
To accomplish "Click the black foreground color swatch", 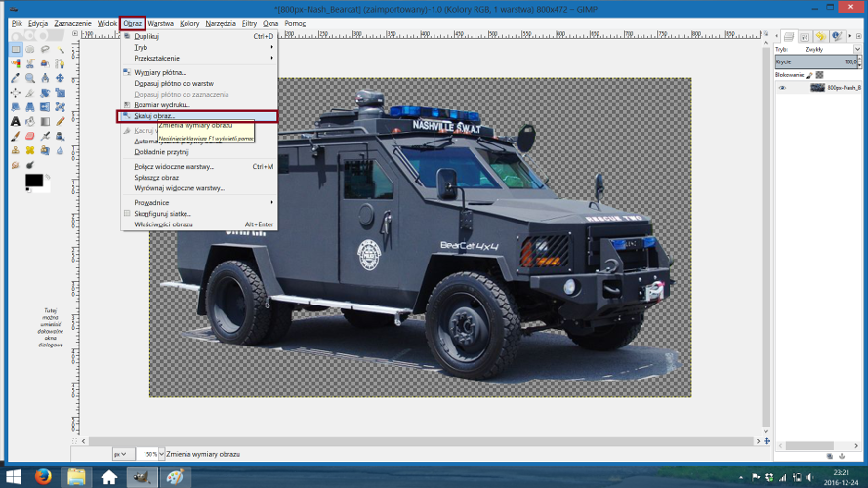I will (x=34, y=181).
